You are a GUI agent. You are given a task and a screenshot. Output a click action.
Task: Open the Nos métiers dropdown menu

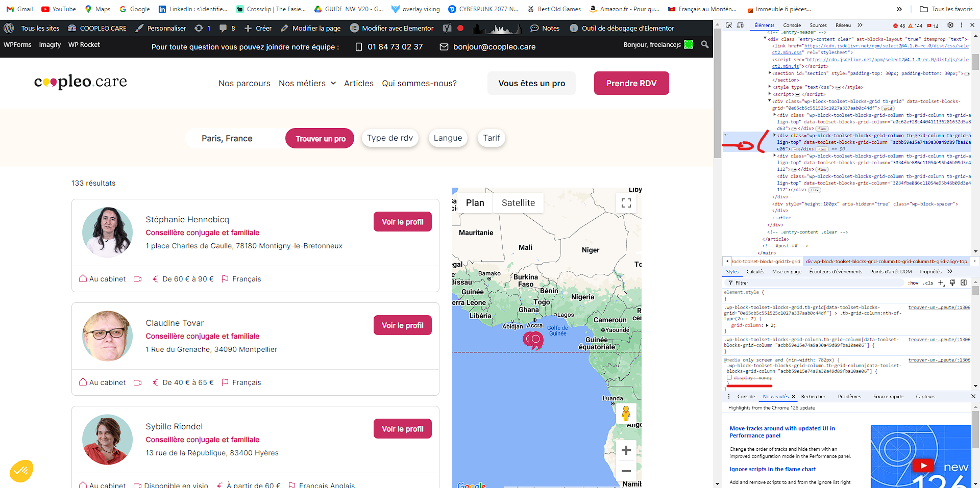point(307,83)
